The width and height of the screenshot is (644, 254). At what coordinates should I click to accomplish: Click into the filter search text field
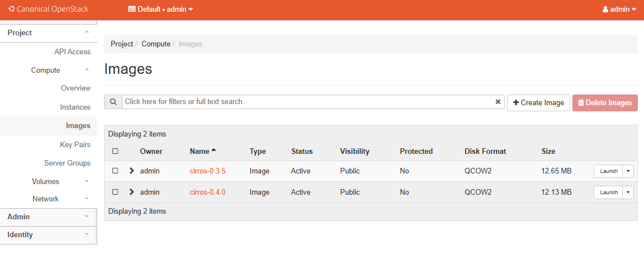(307, 102)
